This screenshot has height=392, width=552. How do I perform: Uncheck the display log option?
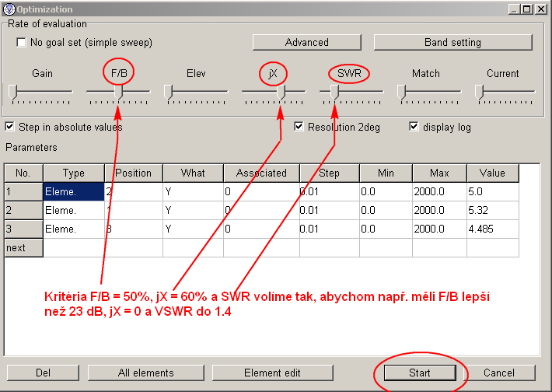414,127
